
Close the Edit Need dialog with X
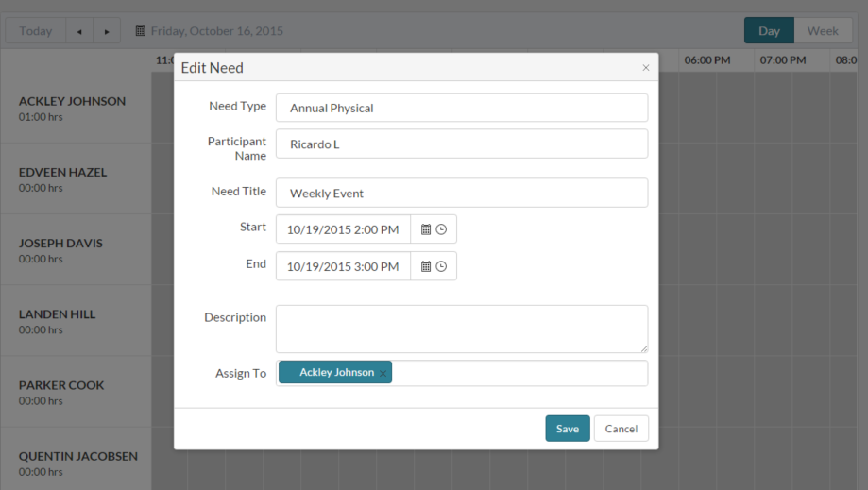(645, 67)
